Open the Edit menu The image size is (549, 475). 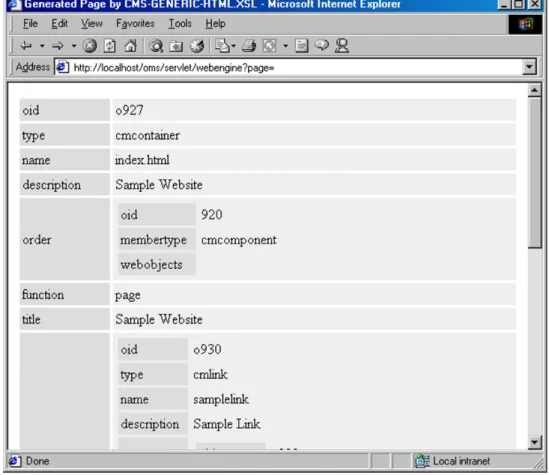point(60,23)
